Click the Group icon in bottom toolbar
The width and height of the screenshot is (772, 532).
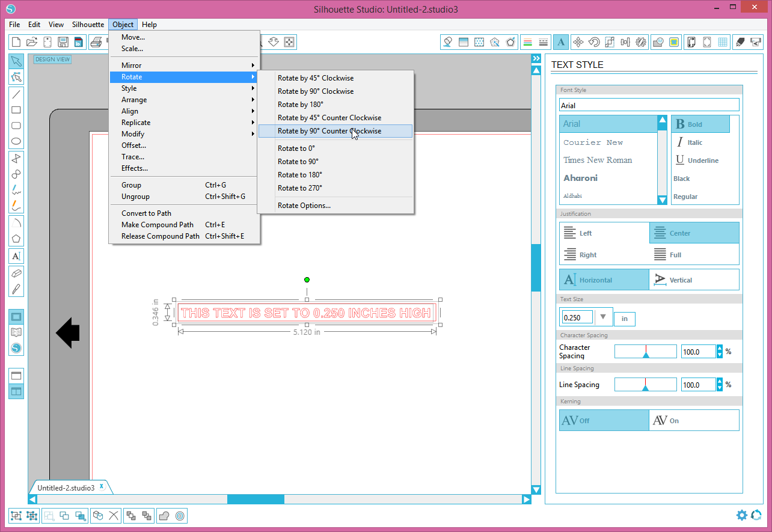[16, 516]
